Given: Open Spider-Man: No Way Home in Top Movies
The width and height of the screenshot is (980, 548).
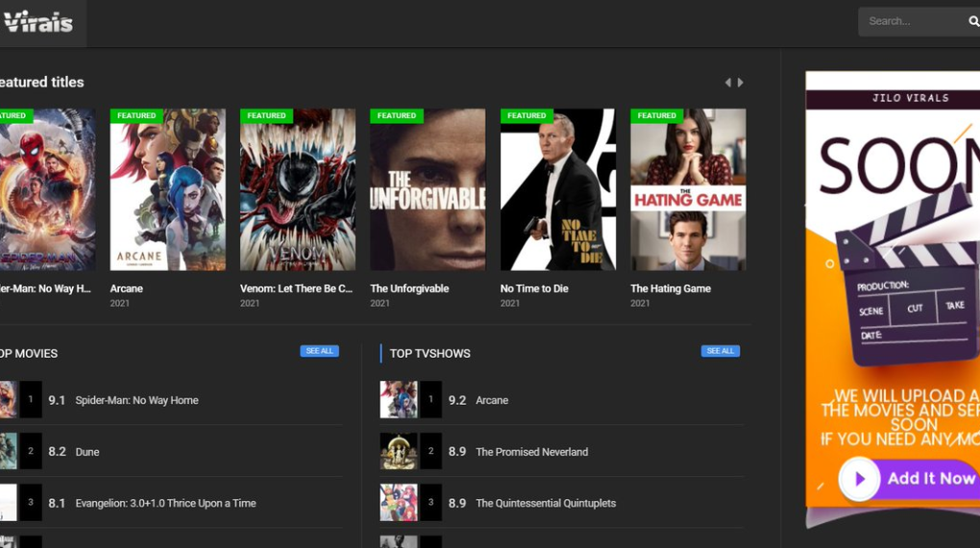Looking at the screenshot, I should click(x=136, y=400).
